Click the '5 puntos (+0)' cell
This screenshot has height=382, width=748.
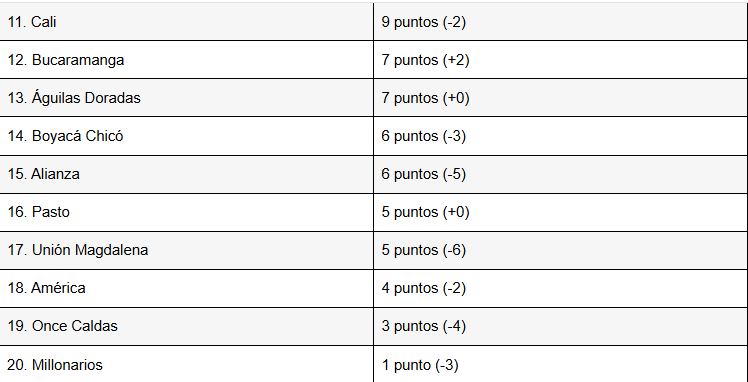pos(561,213)
